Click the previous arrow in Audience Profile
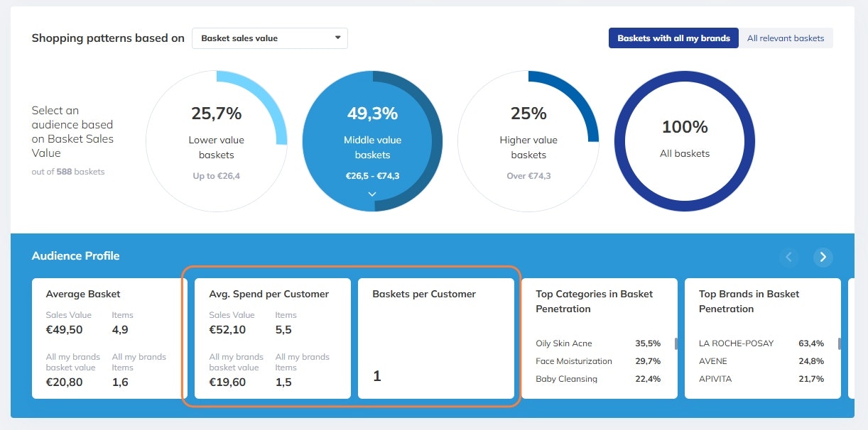The height and width of the screenshot is (430, 868). click(x=789, y=257)
